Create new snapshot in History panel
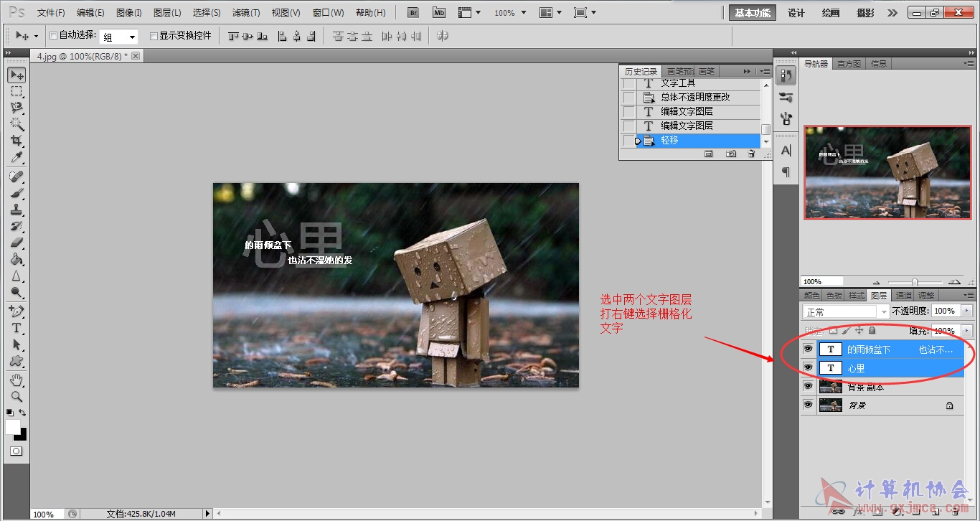This screenshot has height=521, width=980. click(x=730, y=154)
